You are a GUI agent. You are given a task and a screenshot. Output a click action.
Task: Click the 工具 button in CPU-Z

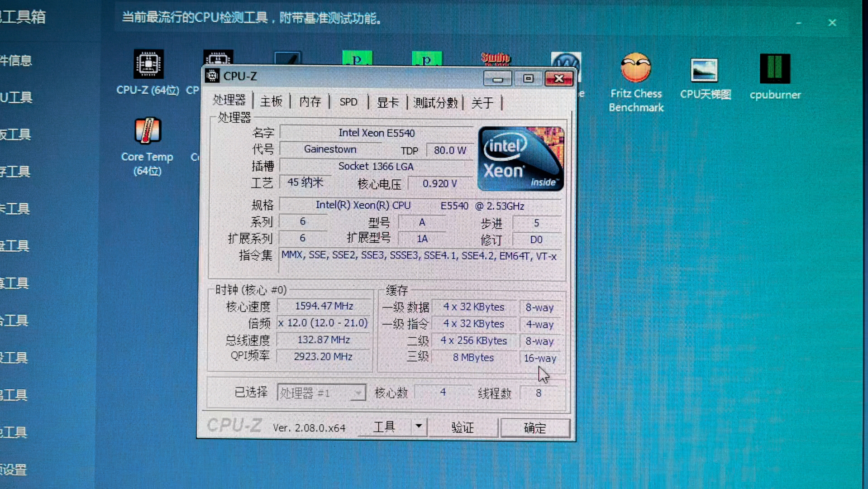pyautogui.click(x=384, y=427)
